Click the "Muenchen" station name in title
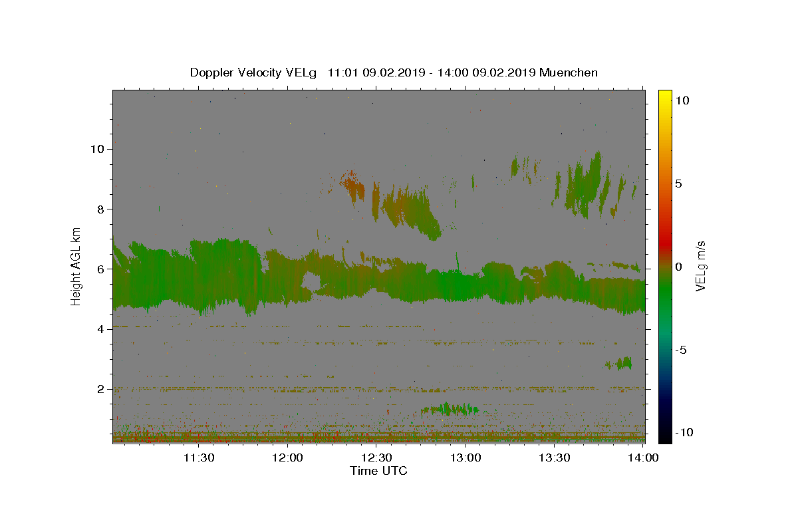Viewport: 798px width, 532px height. (x=569, y=72)
